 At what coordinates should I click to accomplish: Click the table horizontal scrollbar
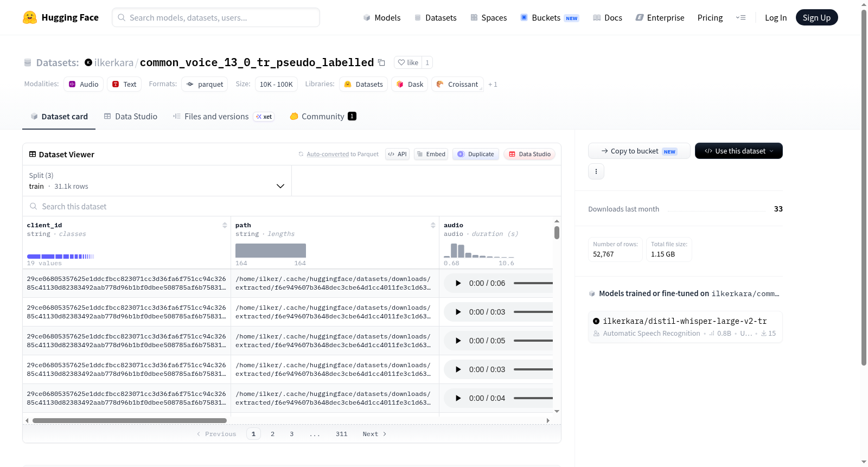(x=129, y=420)
